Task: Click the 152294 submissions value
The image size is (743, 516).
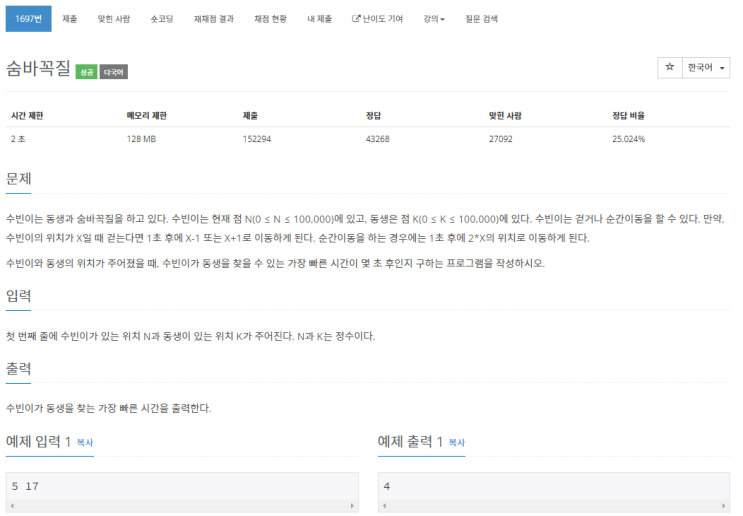Action: coord(257,139)
